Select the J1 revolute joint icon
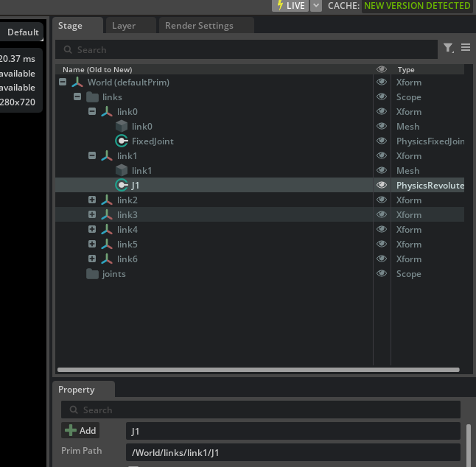The image size is (476, 467). [x=122, y=186]
